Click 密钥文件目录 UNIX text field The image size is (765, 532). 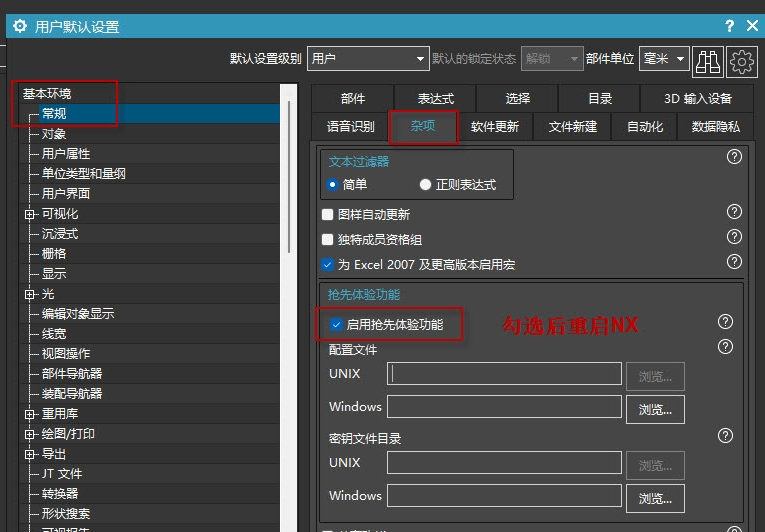[x=504, y=463]
